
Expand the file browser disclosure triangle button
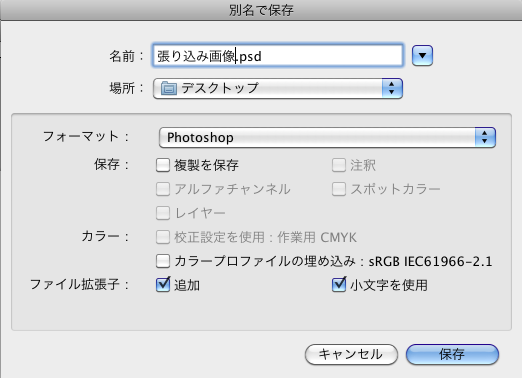pyautogui.click(x=422, y=55)
